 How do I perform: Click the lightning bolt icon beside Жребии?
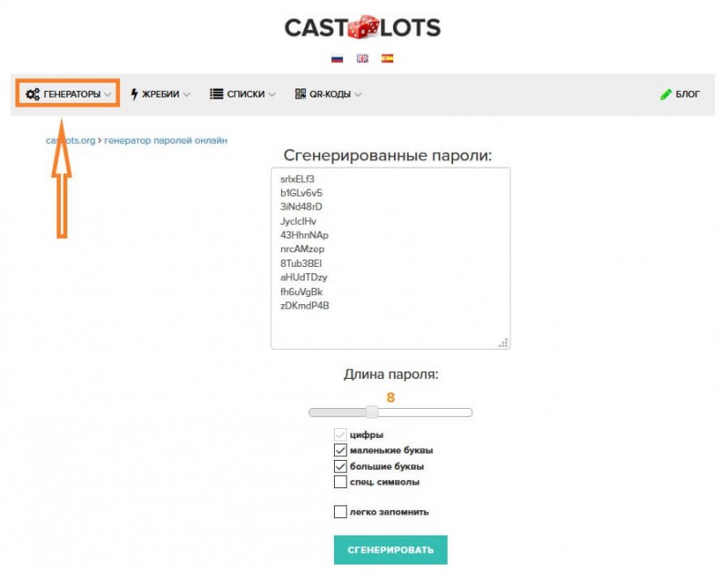click(x=134, y=95)
